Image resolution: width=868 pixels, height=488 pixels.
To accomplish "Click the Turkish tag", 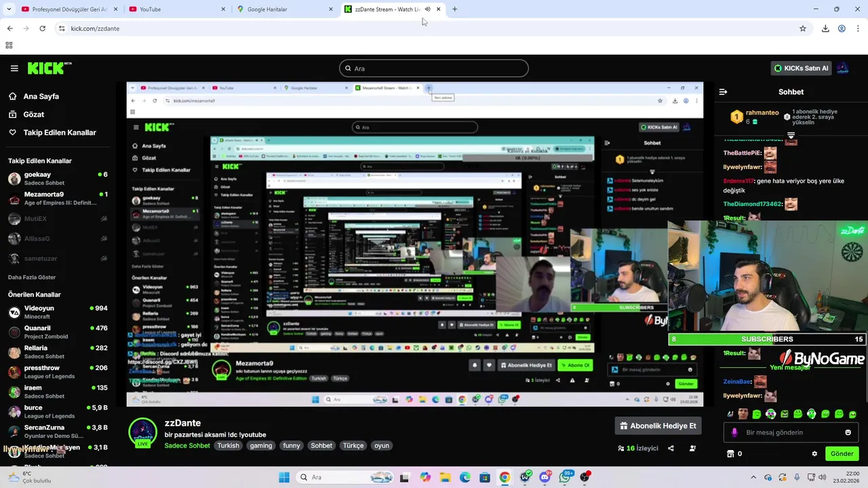I will coord(229,445).
